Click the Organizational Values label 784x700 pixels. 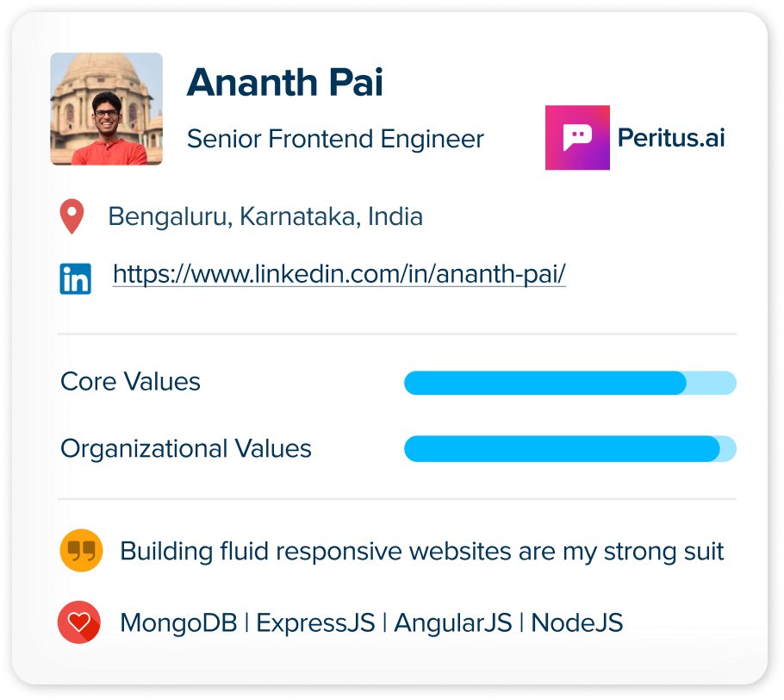tap(186, 449)
